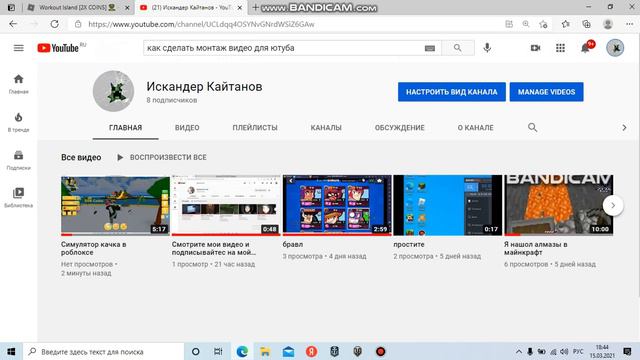This screenshot has width=640, height=360.
Task: Open video title бравл
Action: (293, 244)
